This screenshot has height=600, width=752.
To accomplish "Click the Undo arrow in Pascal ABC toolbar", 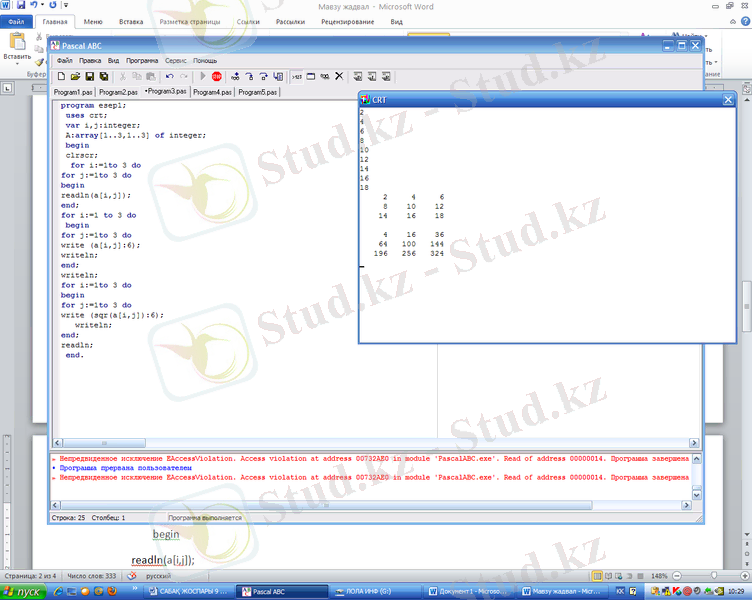I will [x=170, y=76].
